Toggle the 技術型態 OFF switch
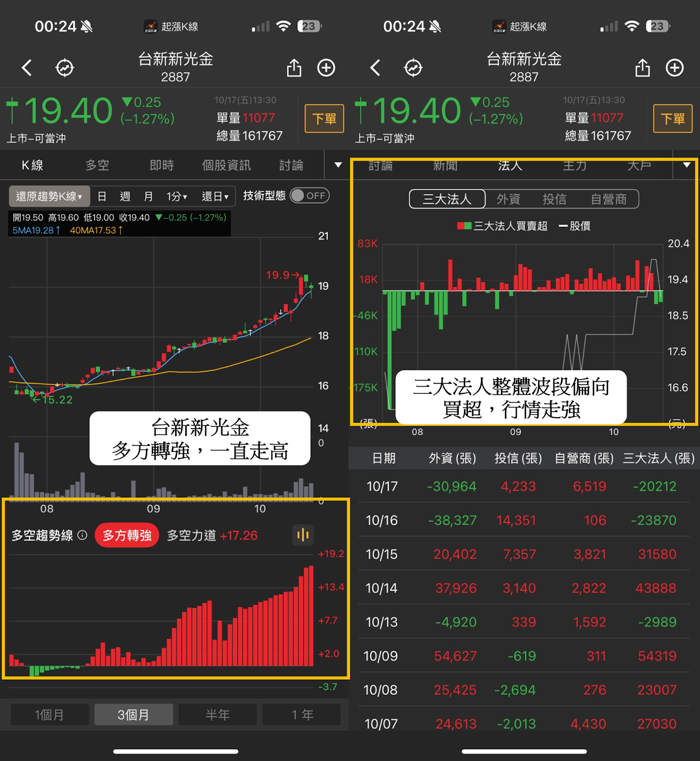The width and height of the screenshot is (700, 761). (310, 196)
